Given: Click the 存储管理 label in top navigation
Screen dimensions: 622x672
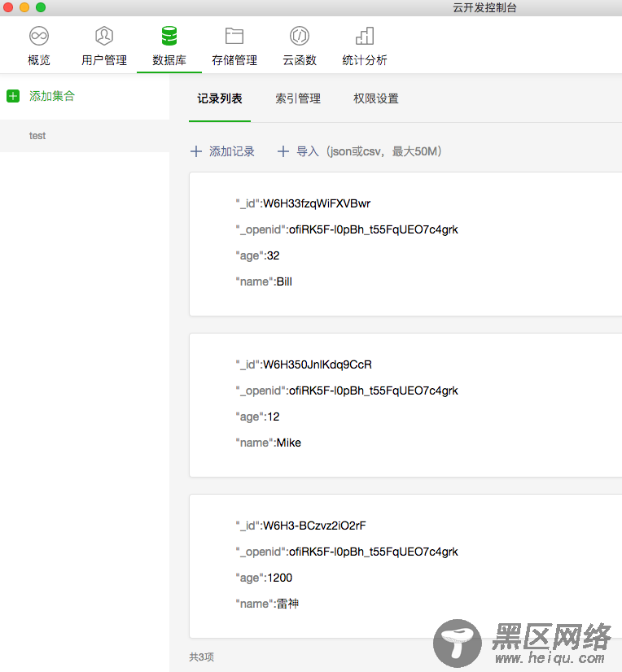Looking at the screenshot, I should pyautogui.click(x=234, y=60).
